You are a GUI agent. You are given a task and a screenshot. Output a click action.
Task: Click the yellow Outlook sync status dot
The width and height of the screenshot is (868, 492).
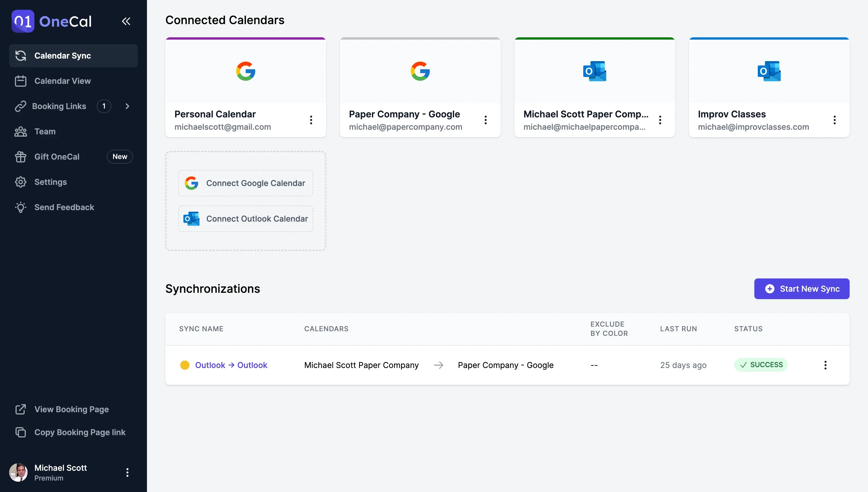185,365
